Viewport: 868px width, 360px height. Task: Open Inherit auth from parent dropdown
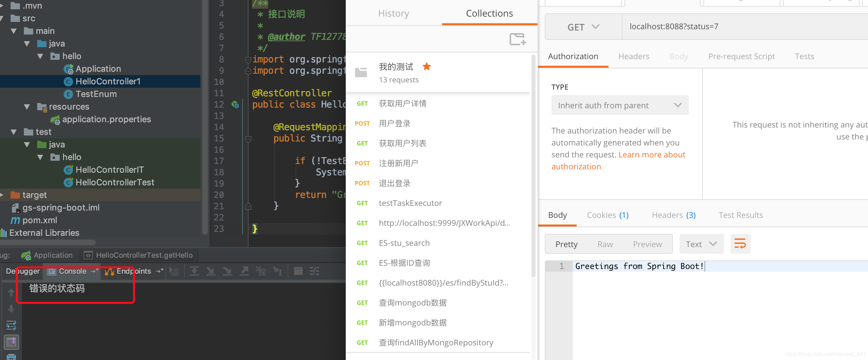(x=619, y=105)
